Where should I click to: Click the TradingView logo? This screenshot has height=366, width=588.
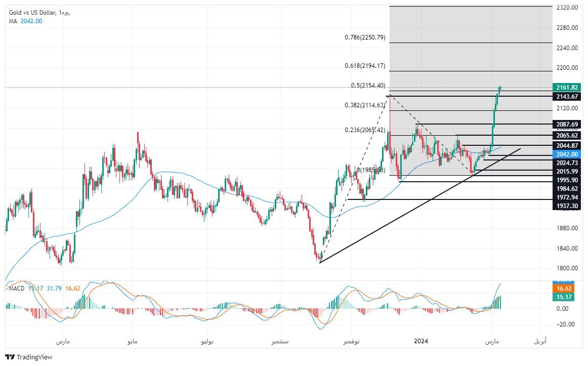point(29,357)
